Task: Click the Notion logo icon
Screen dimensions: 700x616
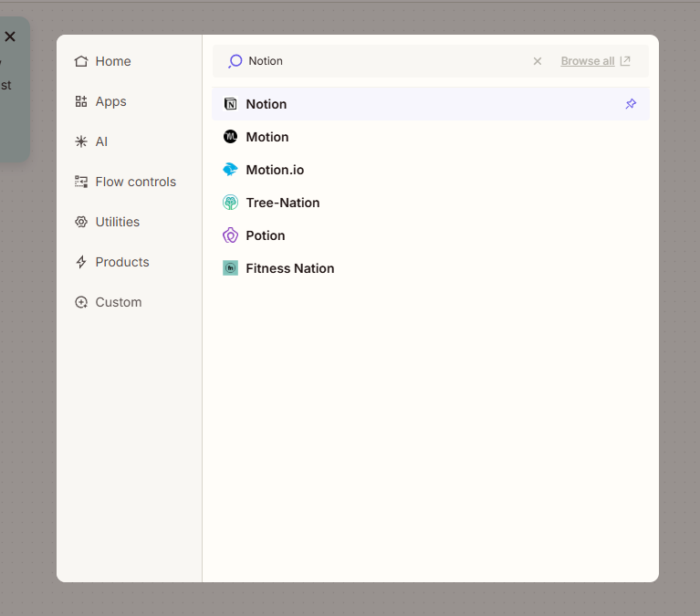Action: click(x=230, y=104)
